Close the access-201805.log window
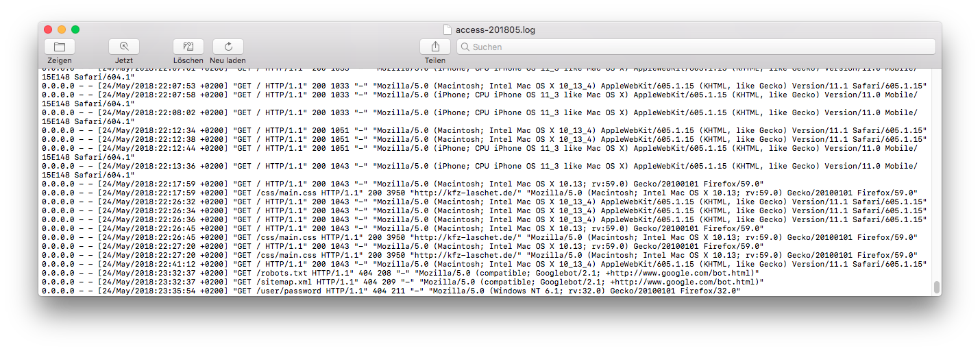 (x=48, y=29)
